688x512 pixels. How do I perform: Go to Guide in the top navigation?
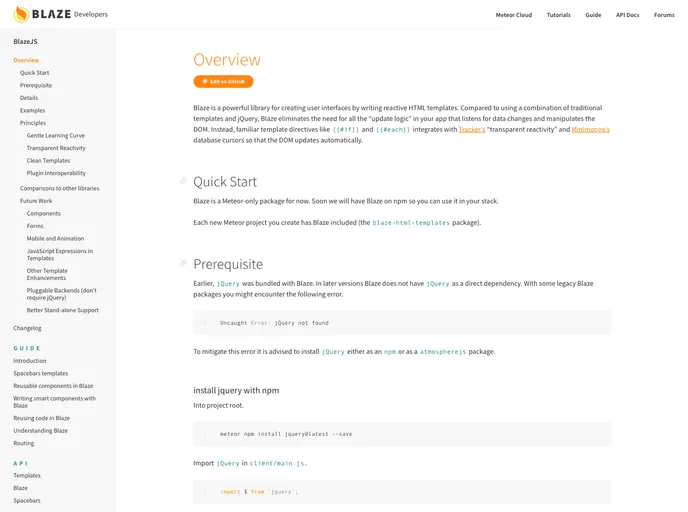click(593, 15)
